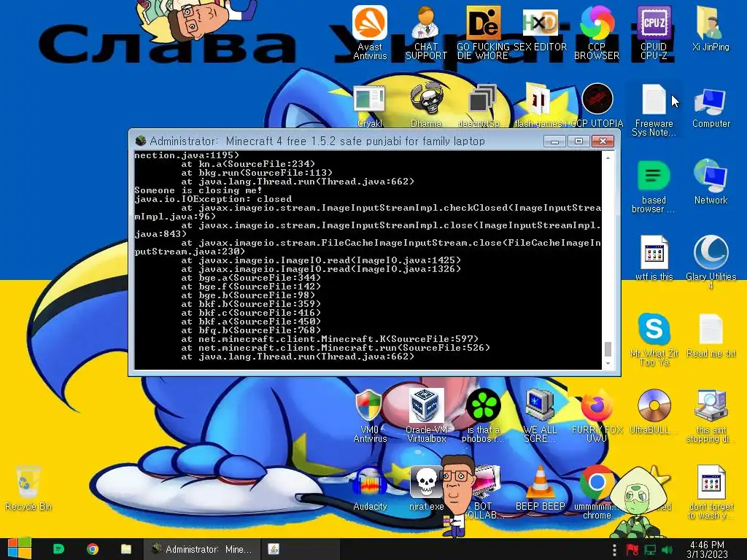Open the CCP BROWSER desktop icon

point(597,32)
